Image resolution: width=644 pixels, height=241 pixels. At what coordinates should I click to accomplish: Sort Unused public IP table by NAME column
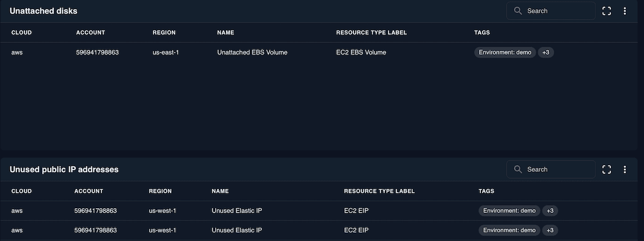220,191
